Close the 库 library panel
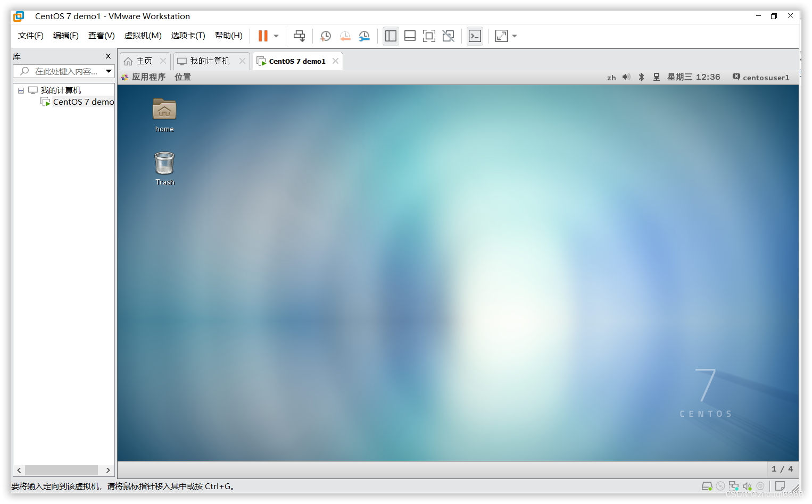 coord(108,56)
